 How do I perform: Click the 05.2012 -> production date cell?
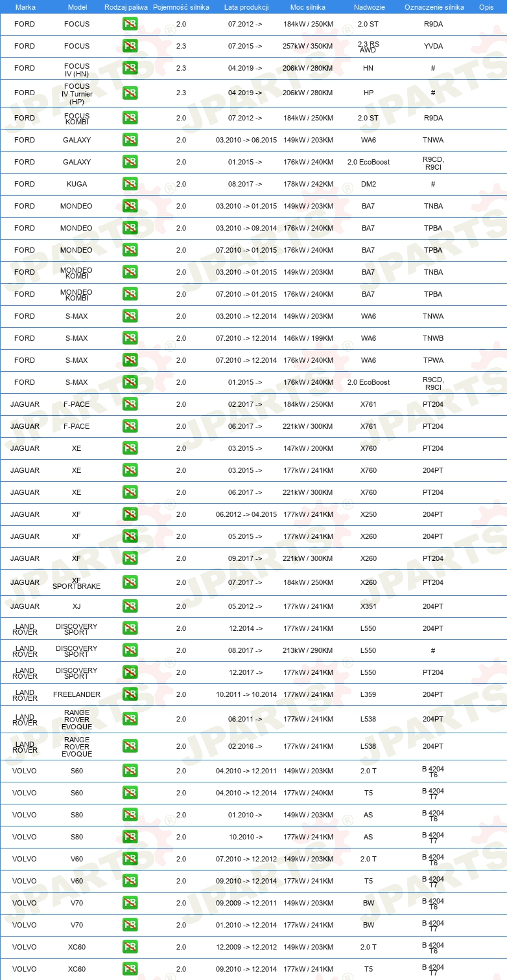[x=246, y=606]
